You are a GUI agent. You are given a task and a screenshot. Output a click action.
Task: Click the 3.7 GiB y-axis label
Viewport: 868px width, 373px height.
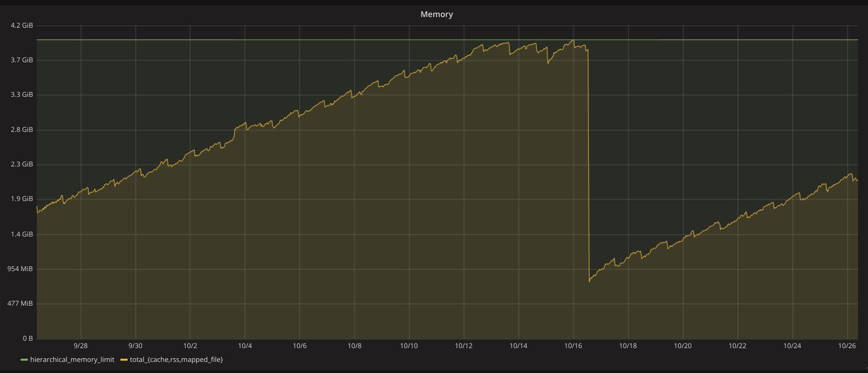click(x=22, y=60)
